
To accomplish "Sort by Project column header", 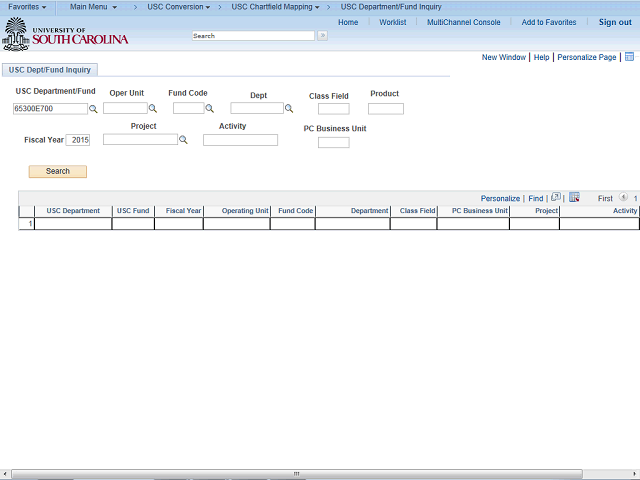I will pyautogui.click(x=547, y=211).
